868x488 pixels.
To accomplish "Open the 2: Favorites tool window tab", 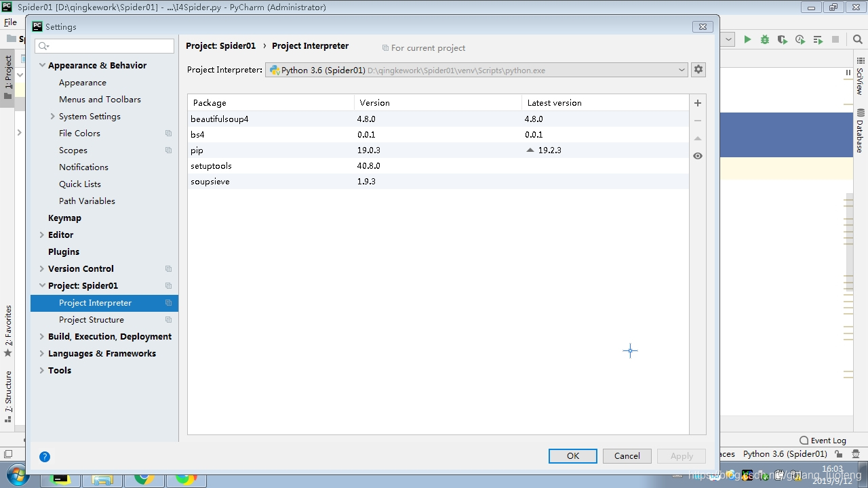I will tap(8, 331).
